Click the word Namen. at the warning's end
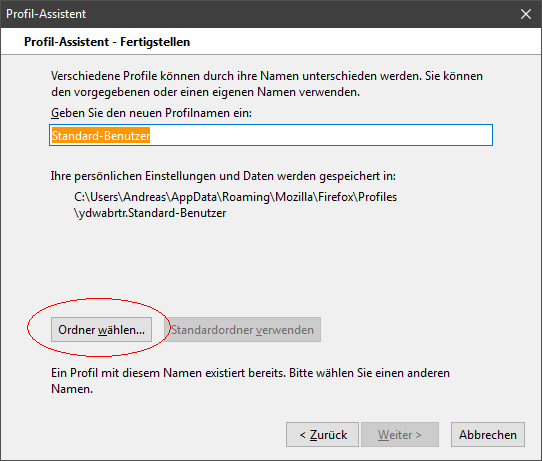Viewport: 543px width, 461px height. click(72, 389)
